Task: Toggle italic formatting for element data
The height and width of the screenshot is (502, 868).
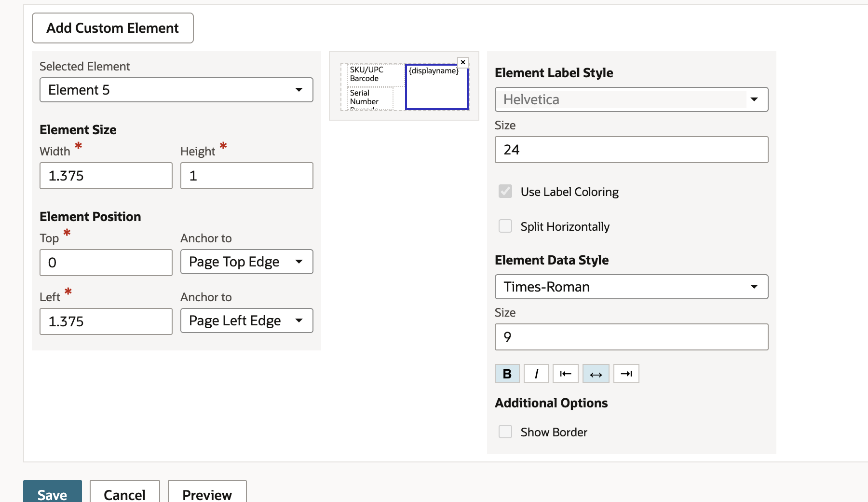Action: point(536,374)
